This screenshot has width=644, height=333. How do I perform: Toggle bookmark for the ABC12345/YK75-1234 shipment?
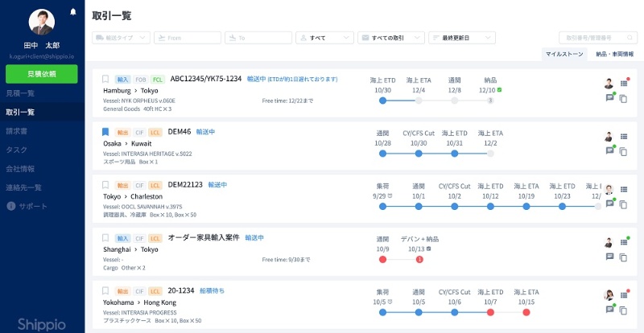tap(105, 79)
